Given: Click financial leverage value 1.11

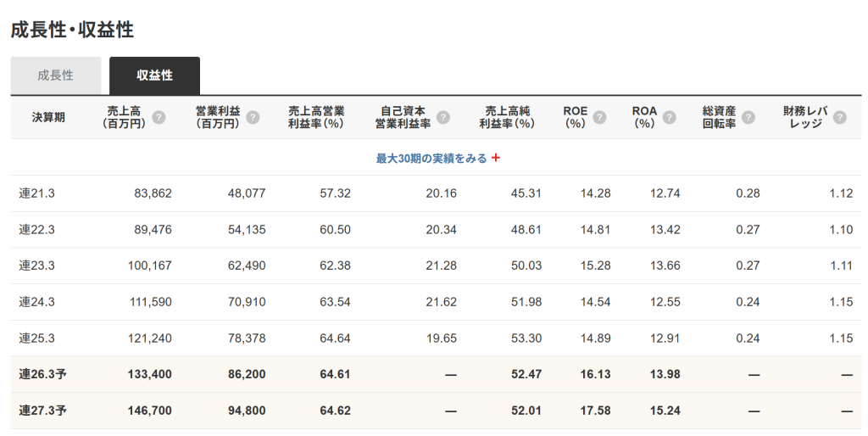Looking at the screenshot, I should coord(842,266).
